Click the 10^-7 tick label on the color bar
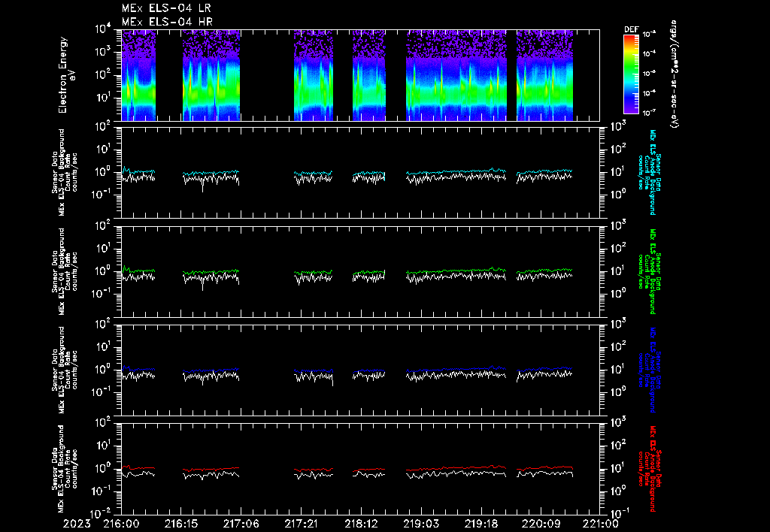The image size is (770, 532). (x=649, y=113)
